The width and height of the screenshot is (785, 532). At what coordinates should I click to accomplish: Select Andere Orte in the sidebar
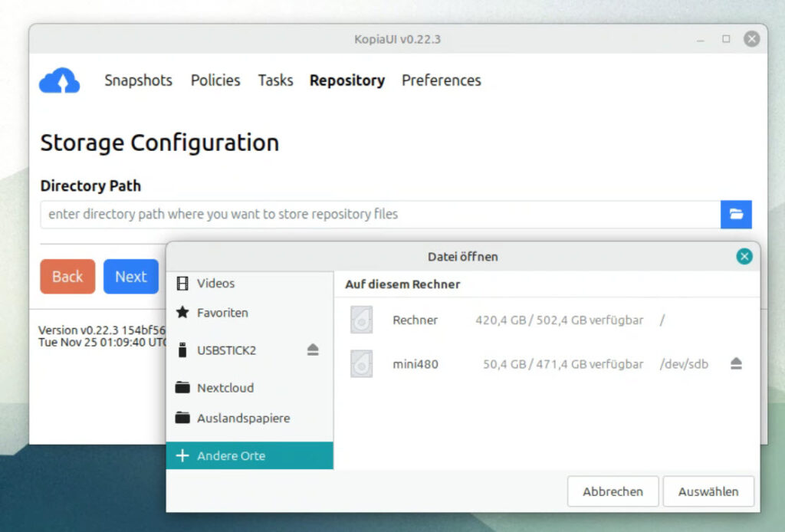231,456
